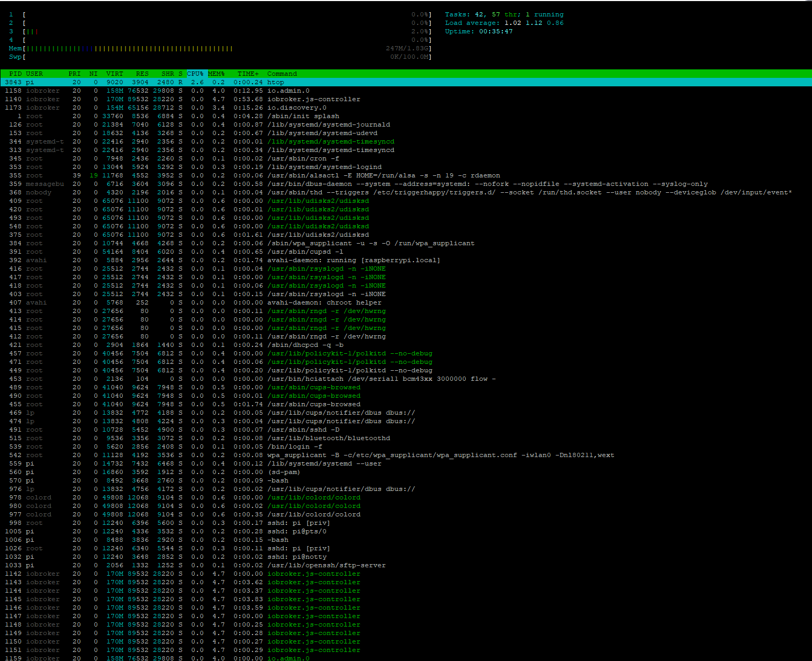Screen dimensions: 812x661
Task: Sort by VIRT memory column header
Action: tap(115, 74)
